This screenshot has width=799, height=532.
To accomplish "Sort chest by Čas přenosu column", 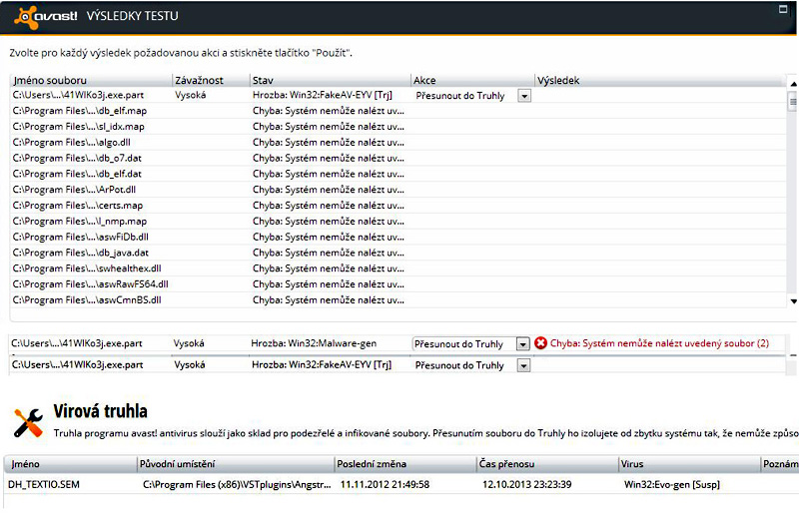I will [x=546, y=464].
